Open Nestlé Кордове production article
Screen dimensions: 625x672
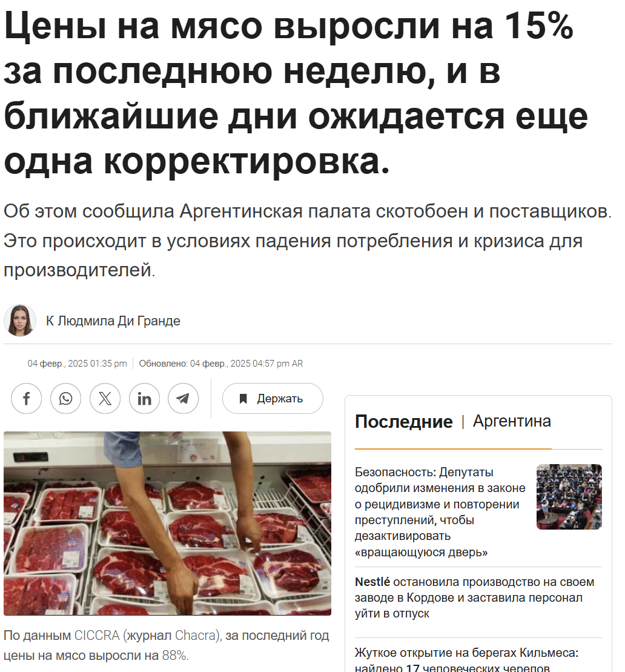point(475,598)
